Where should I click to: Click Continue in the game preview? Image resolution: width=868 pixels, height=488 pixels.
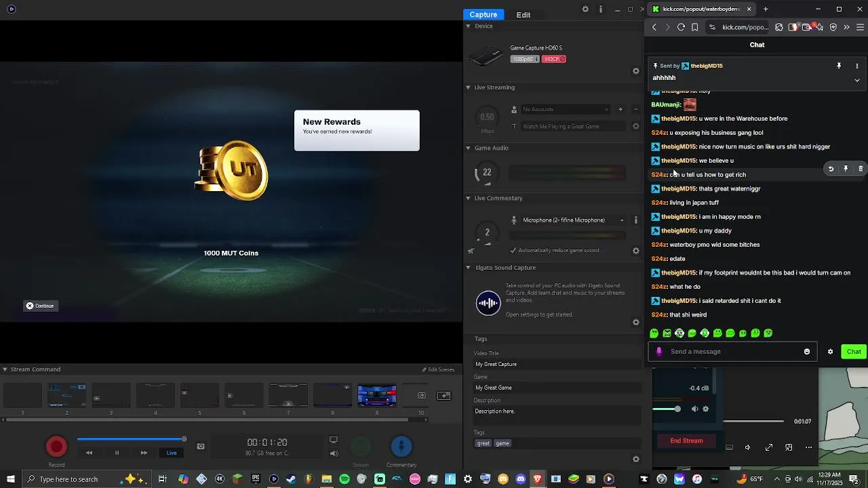(x=40, y=306)
